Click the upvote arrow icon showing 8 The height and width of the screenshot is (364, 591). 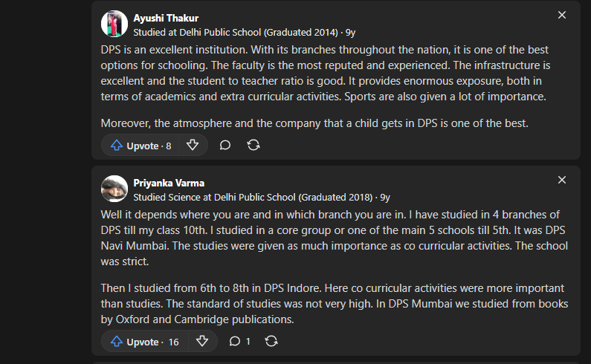pyautogui.click(x=117, y=146)
